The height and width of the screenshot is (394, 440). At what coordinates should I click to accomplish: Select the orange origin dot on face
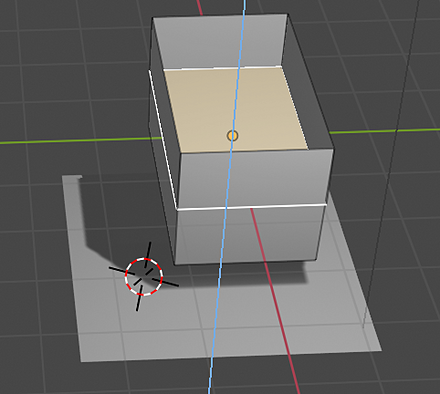(233, 136)
